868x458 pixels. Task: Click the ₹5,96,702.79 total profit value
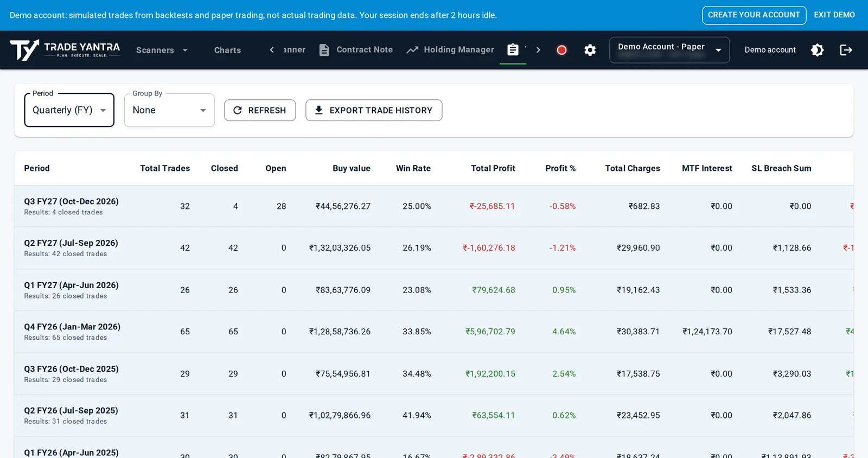(490, 332)
